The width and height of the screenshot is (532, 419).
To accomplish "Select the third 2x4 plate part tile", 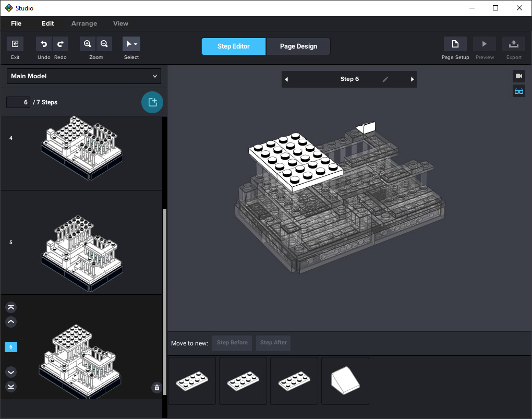I will tap(294, 380).
